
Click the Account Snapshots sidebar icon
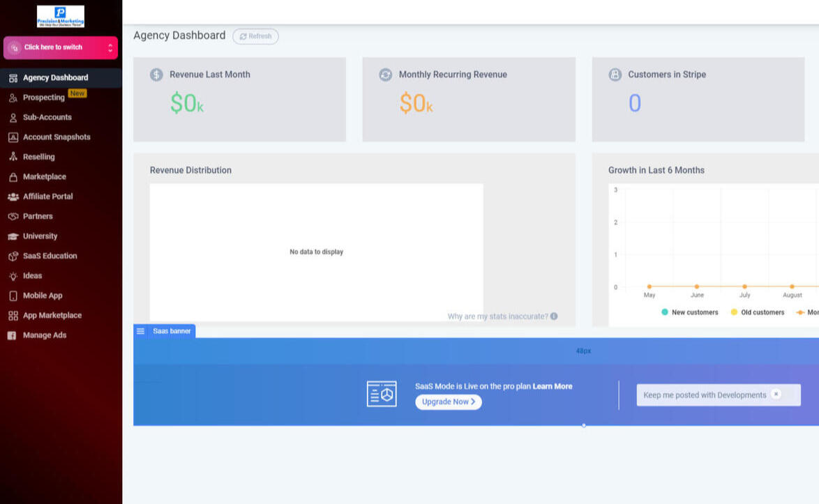(13, 137)
